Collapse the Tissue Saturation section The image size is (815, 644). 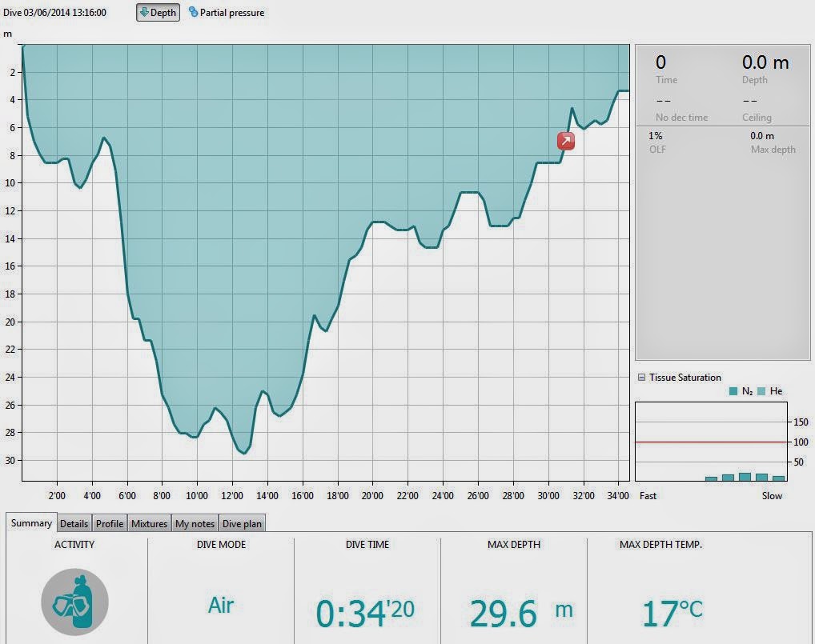click(641, 378)
